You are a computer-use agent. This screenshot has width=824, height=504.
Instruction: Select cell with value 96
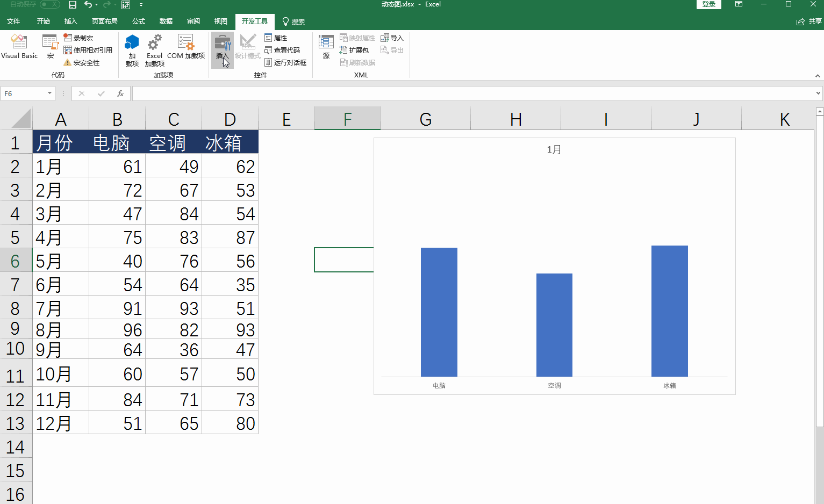[117, 329]
